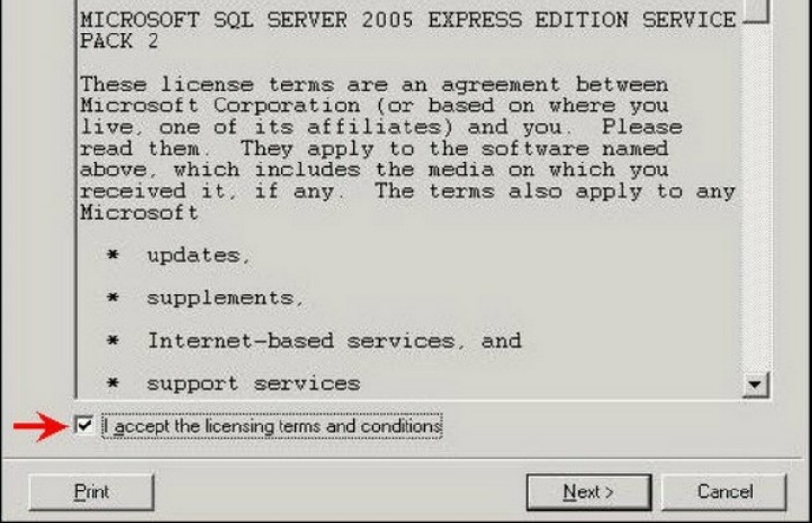Click the asterisk bullet before "updates"

coord(113,256)
